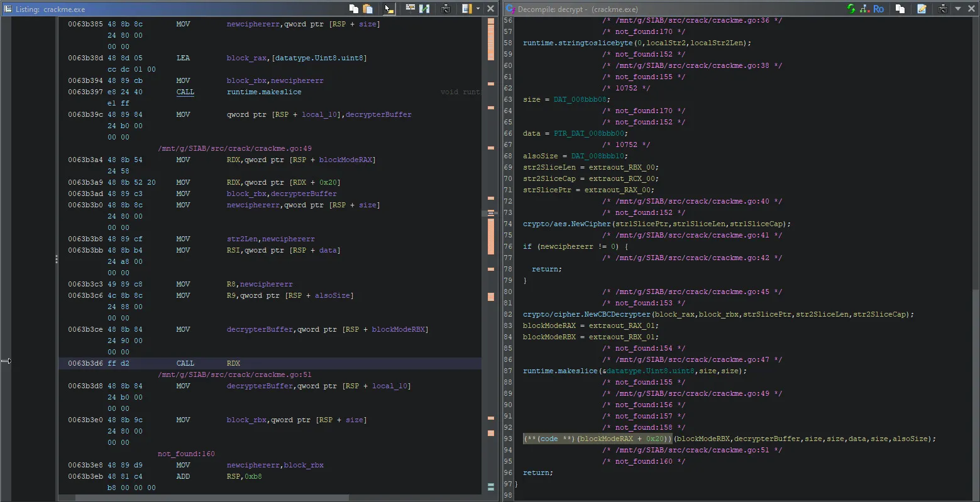Click crackme.go:49 source comment in Listing
980x502 pixels.
coord(235,148)
